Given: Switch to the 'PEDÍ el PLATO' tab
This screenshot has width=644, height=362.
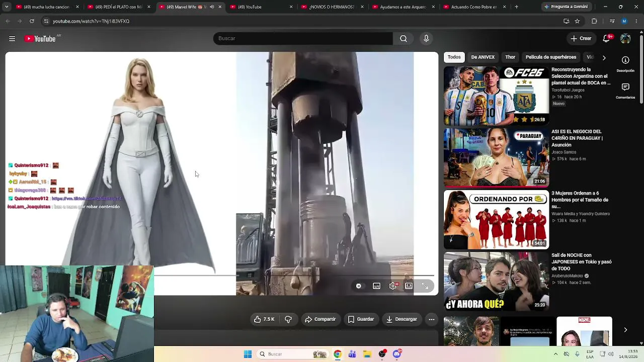Looking at the screenshot, I should (119, 7).
